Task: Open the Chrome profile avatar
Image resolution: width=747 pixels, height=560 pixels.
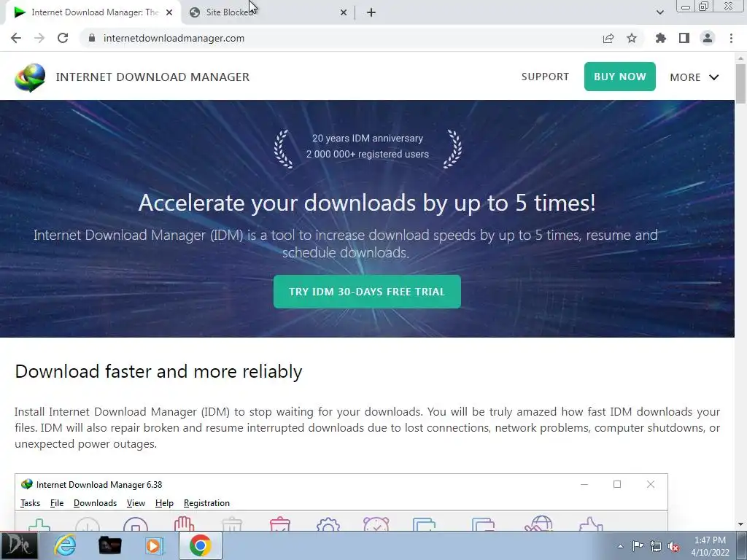Action: click(708, 38)
